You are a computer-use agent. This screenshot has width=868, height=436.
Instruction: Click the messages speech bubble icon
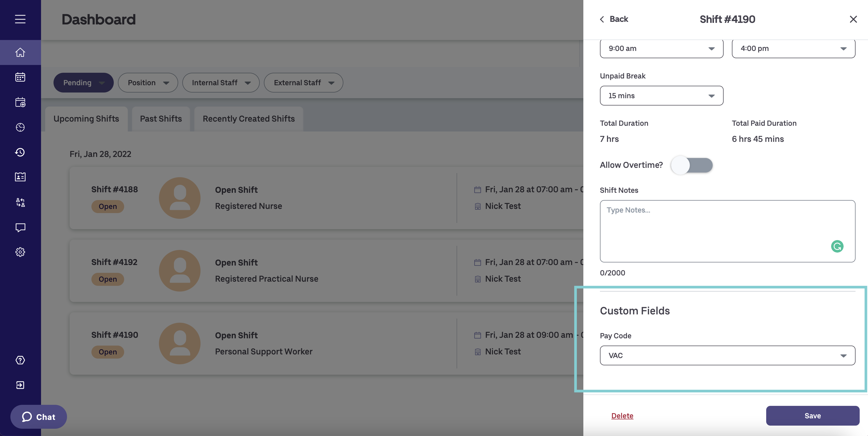click(20, 227)
